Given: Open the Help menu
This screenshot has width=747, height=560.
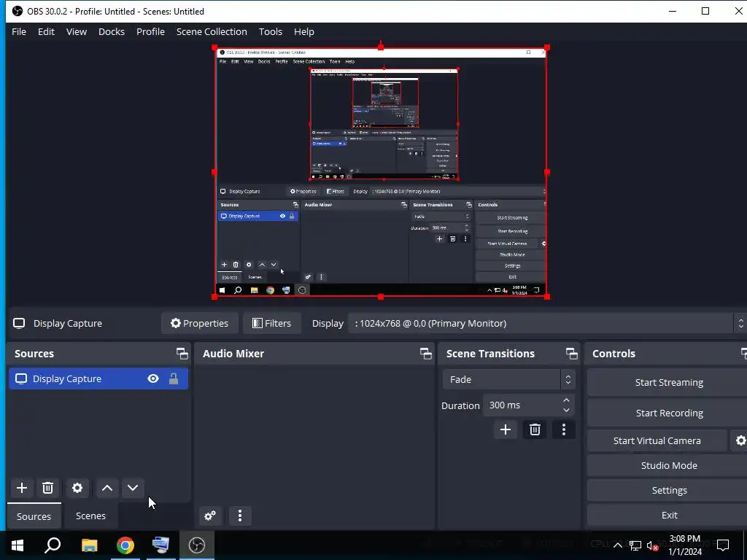Looking at the screenshot, I should [304, 31].
